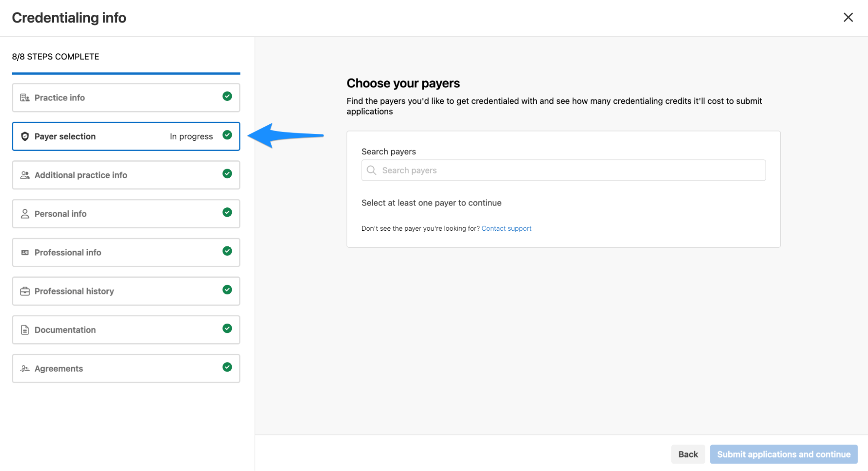Click the green checkmark on Payer selection

(227, 135)
